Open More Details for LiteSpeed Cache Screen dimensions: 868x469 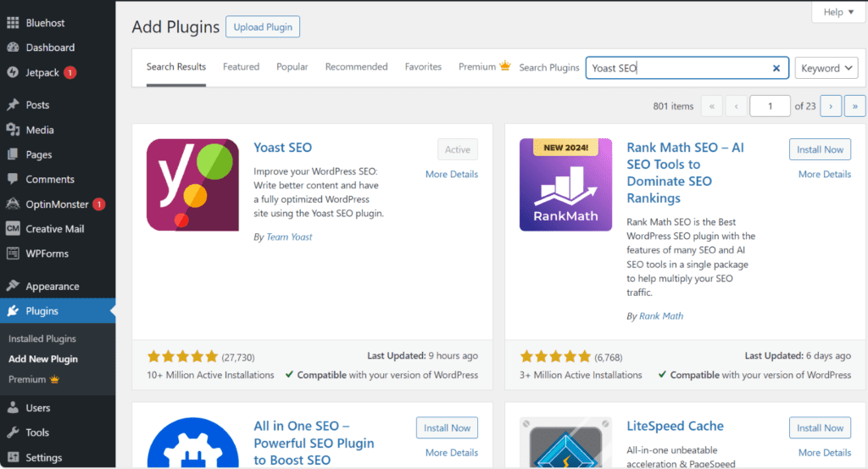pos(825,452)
